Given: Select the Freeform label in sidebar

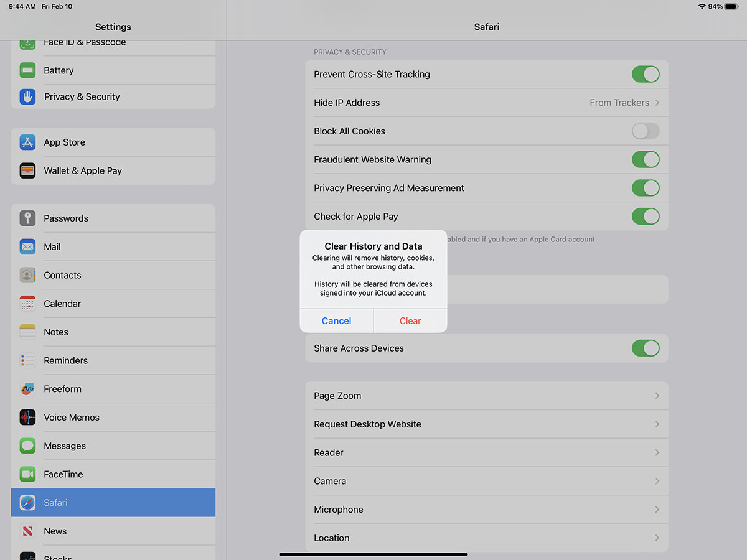Looking at the screenshot, I should (x=62, y=389).
